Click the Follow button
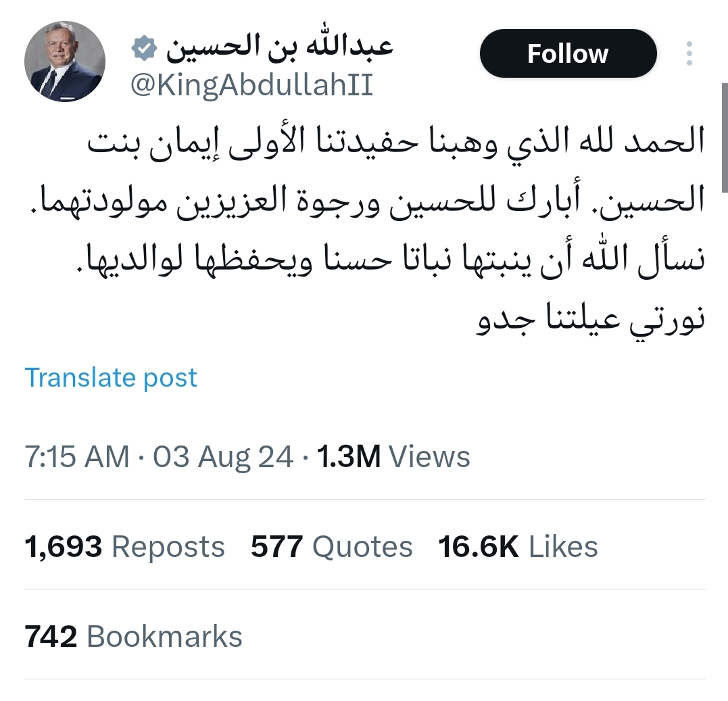Viewport: 728px width, 701px height. 568,54
